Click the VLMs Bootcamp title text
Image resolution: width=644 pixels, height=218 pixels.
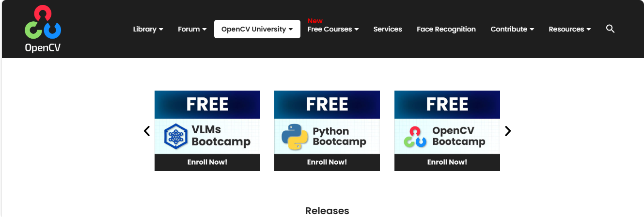[x=221, y=136]
